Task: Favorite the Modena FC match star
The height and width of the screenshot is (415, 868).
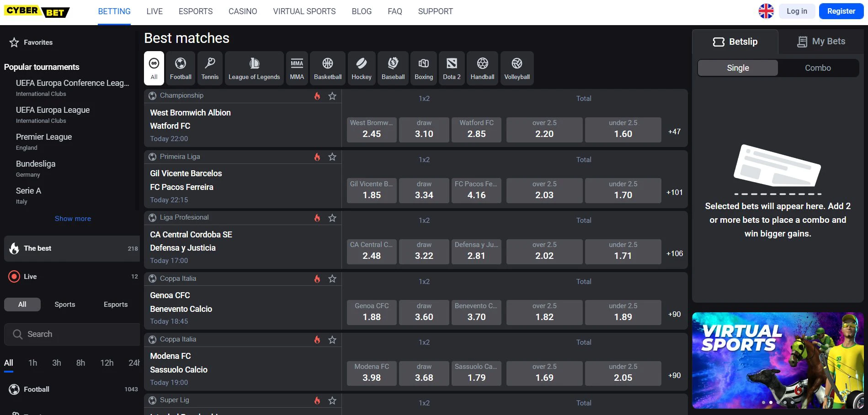Action: tap(332, 339)
